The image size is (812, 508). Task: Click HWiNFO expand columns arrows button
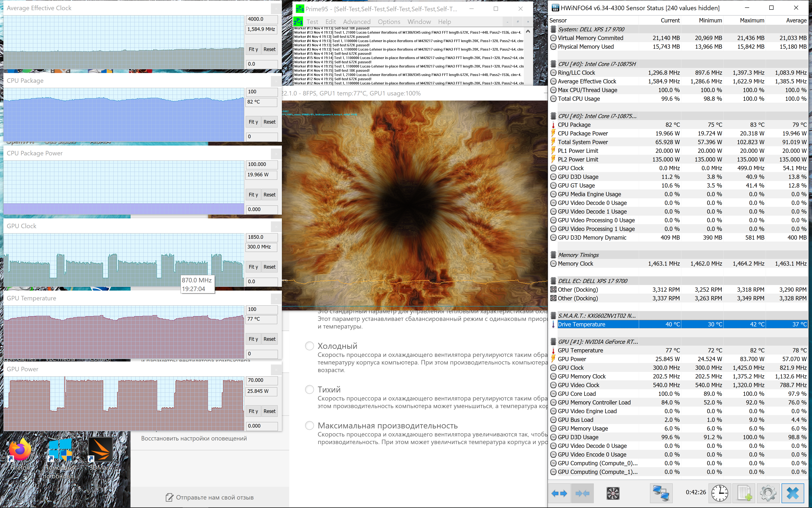click(559, 493)
